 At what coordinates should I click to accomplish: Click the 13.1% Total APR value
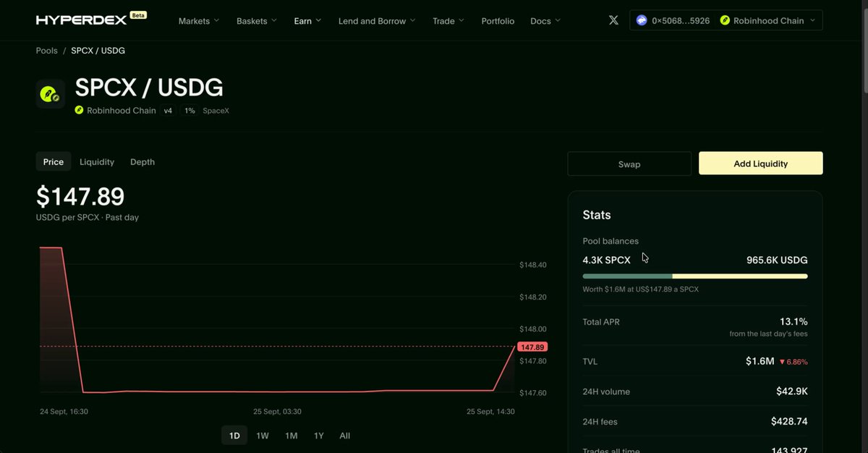click(793, 321)
